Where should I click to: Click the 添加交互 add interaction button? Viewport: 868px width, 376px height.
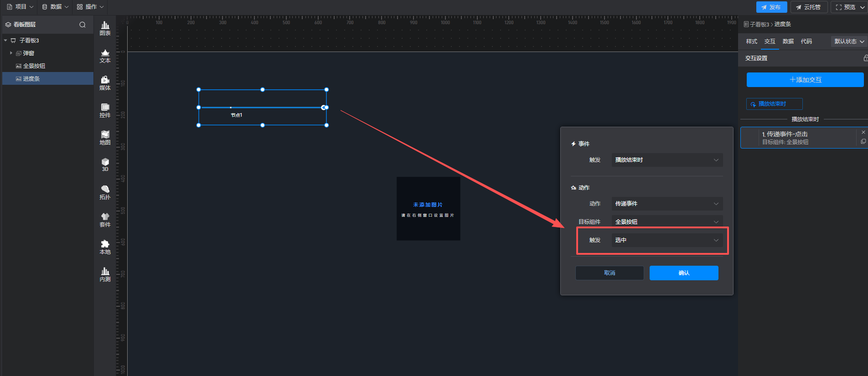click(805, 80)
